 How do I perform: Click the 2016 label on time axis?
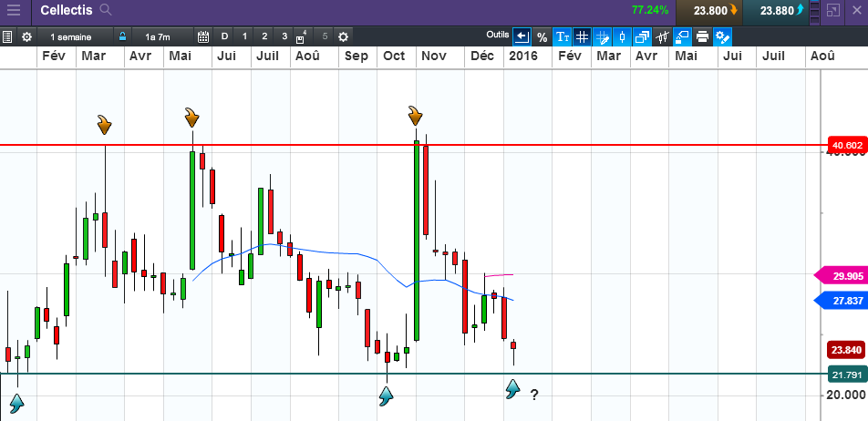point(523,56)
